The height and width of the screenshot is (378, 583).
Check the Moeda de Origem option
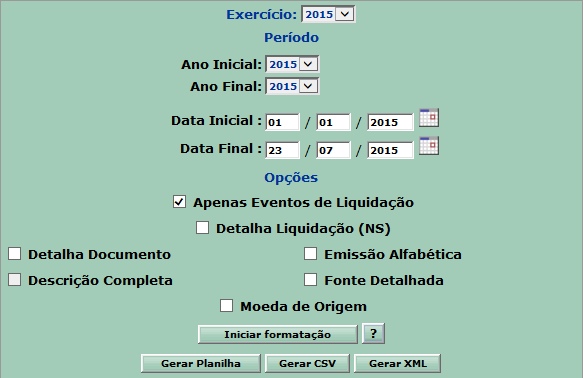coord(226,306)
